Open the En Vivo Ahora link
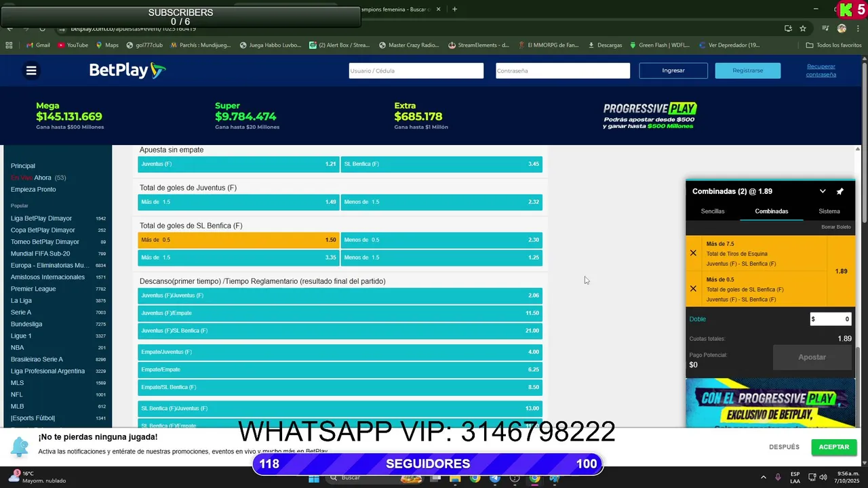The width and height of the screenshot is (868, 488). pyautogui.click(x=31, y=178)
